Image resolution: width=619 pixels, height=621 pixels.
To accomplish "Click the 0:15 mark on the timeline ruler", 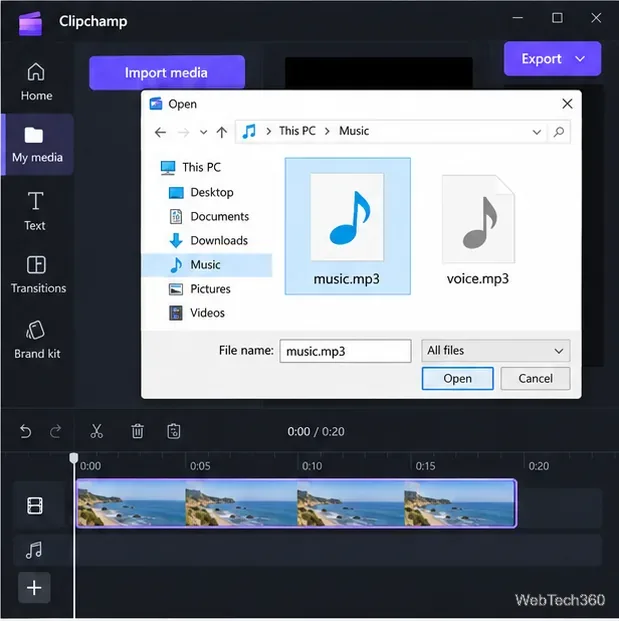I will [x=425, y=466].
